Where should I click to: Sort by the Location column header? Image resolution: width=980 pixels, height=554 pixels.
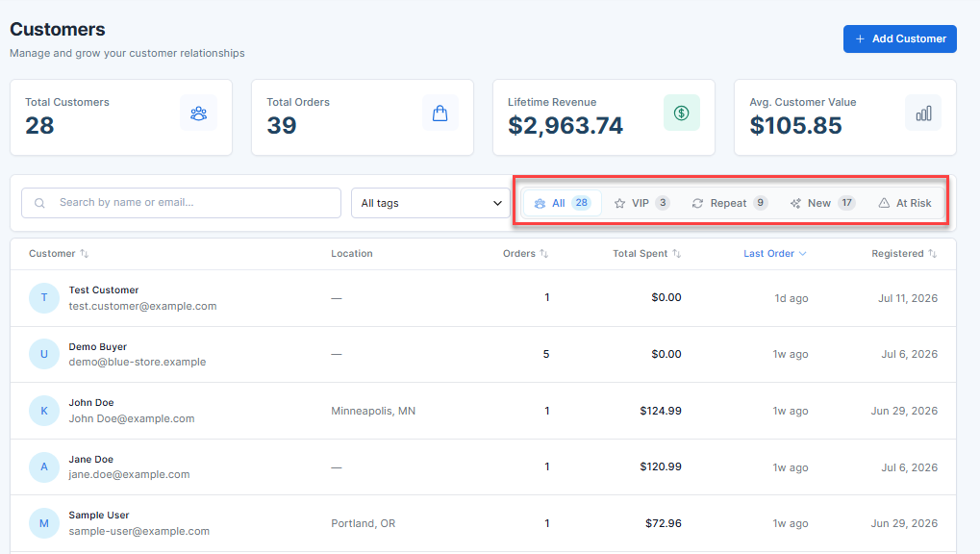(x=352, y=253)
